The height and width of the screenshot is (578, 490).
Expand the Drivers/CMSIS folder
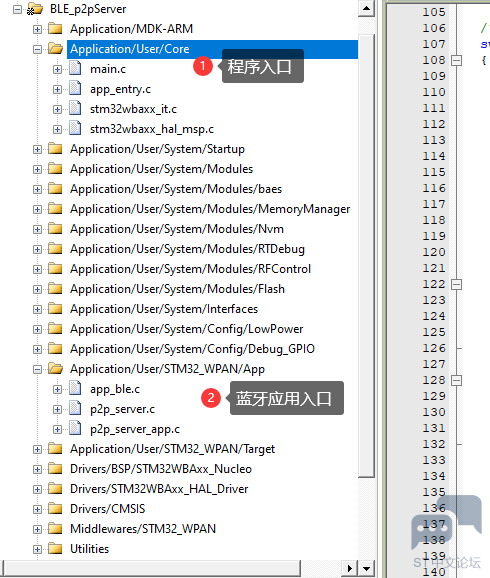(37, 509)
